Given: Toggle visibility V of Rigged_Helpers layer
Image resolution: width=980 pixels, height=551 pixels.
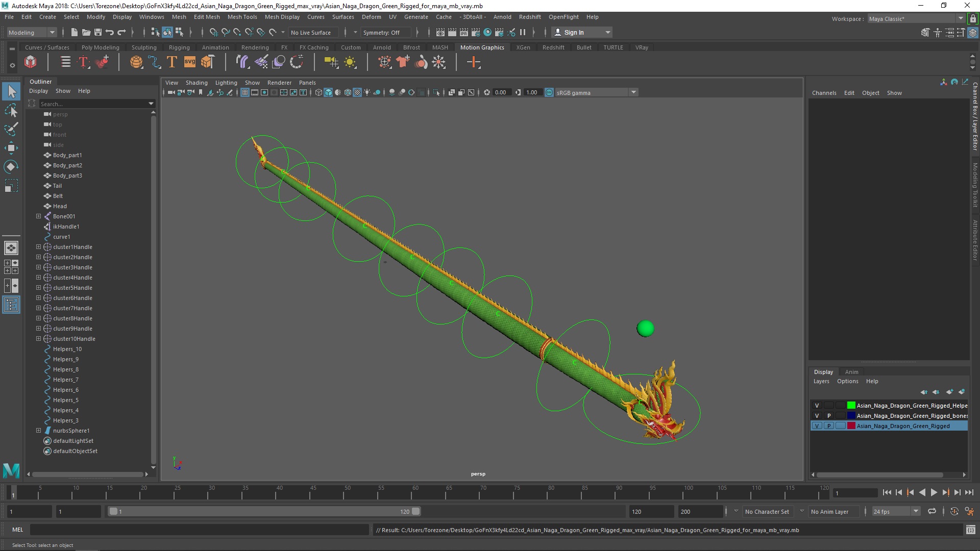Looking at the screenshot, I should (x=817, y=406).
